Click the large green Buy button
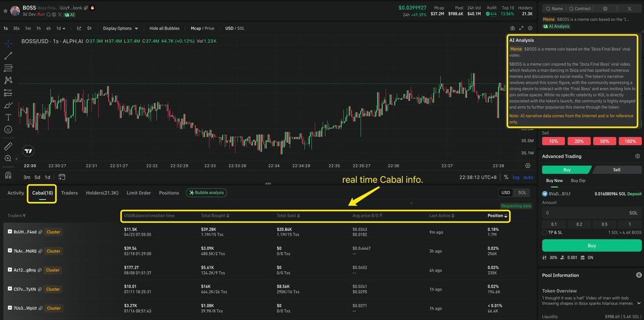This screenshot has height=320, width=644. 591,246
